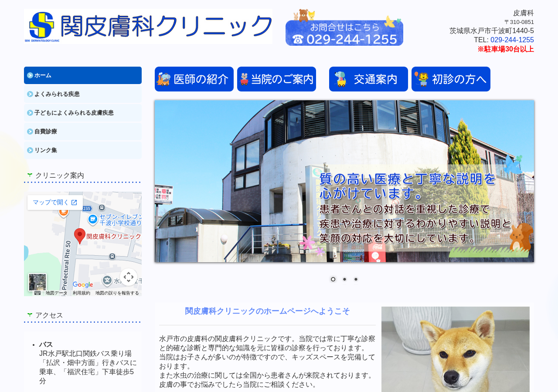
Task: Click the Google logo on the map
Action: pos(83,285)
